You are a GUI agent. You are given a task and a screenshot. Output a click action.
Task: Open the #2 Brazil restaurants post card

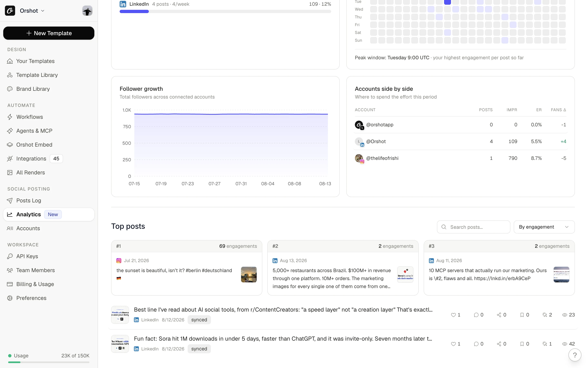click(x=343, y=268)
